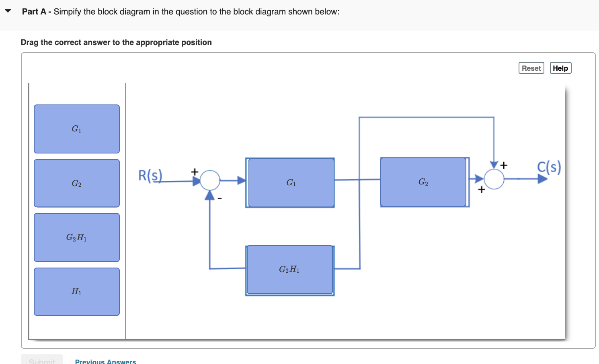This screenshot has height=364, width=599.
Task: Select the G2H1 draggable answer block
Action: [76, 237]
